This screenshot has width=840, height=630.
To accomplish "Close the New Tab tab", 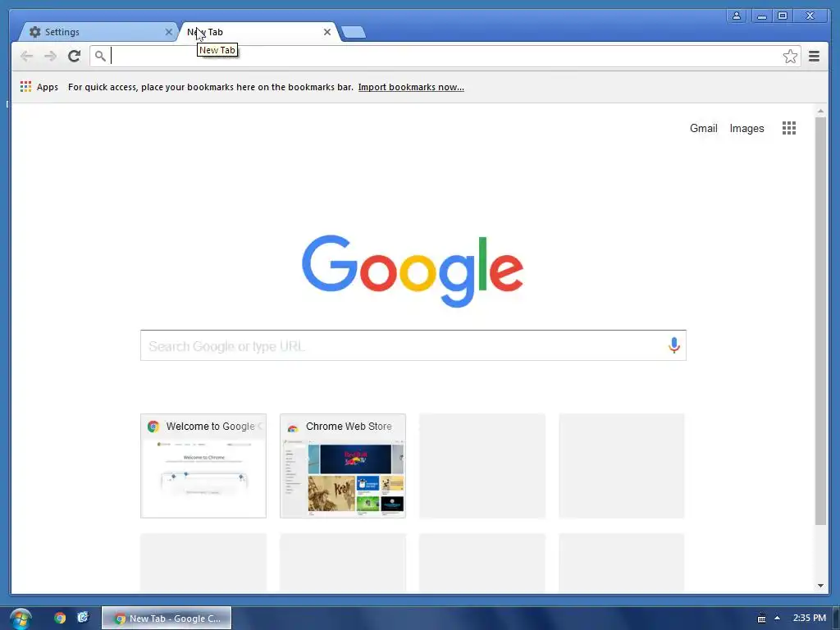I will [x=327, y=32].
